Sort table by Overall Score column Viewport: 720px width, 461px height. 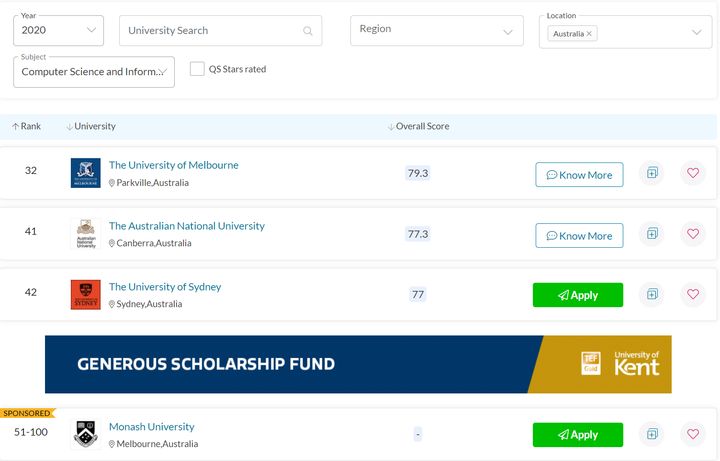[x=418, y=126]
